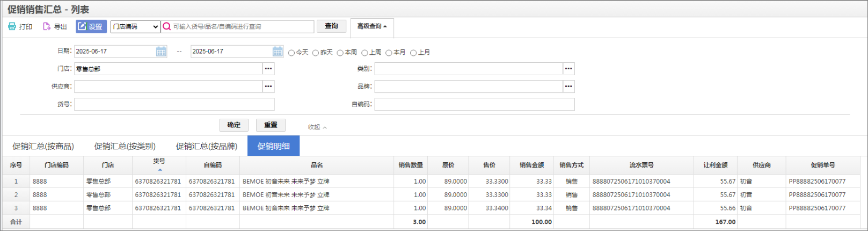The width and height of the screenshot is (868, 231).
Task: Select the 本月 radio button
Action: click(x=389, y=53)
